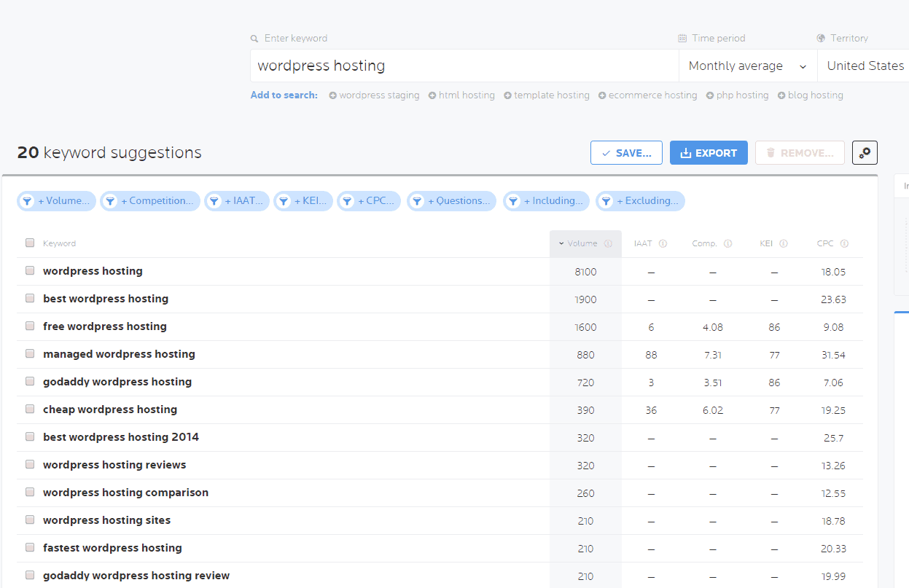Click plus icon beside html hosting
The image size is (909, 588).
(432, 95)
